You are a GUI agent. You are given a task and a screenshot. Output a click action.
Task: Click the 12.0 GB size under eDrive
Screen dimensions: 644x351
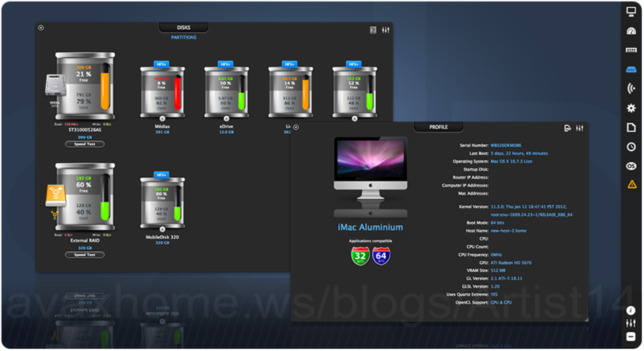[x=226, y=132]
